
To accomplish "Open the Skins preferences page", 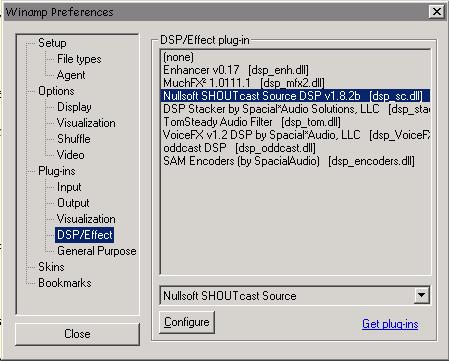I will pyautogui.click(x=51, y=267).
